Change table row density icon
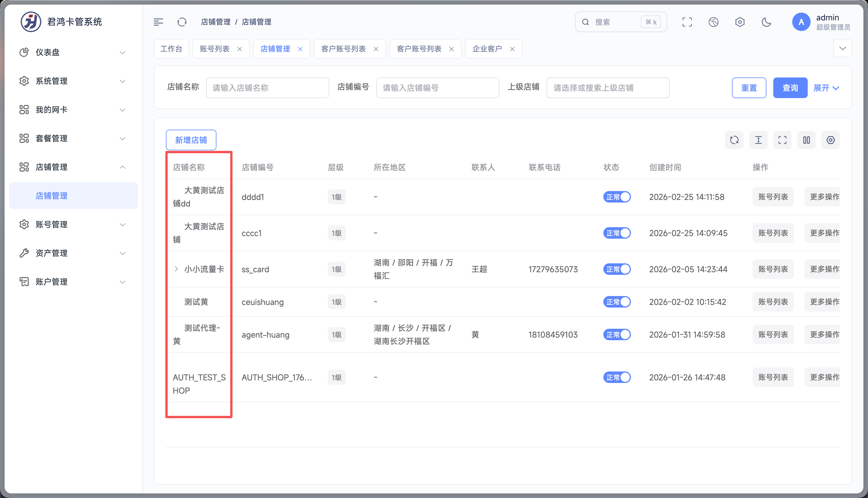This screenshot has width=868, height=498. click(758, 140)
